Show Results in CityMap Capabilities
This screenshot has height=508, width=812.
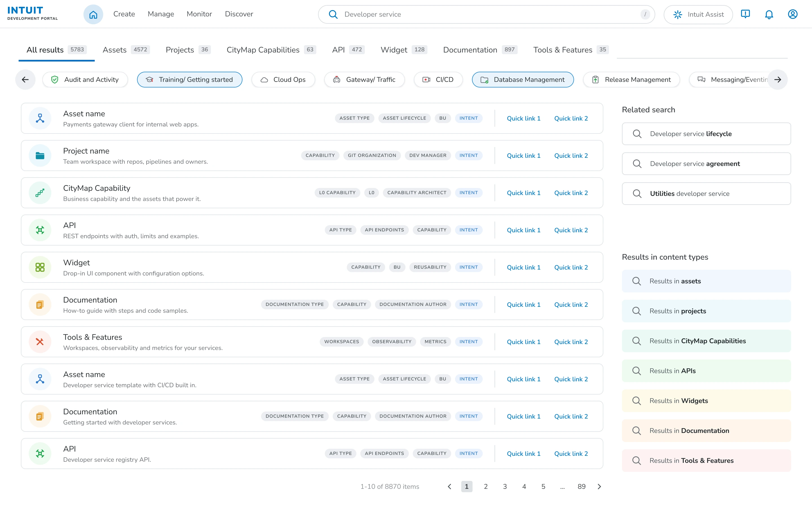coord(706,341)
